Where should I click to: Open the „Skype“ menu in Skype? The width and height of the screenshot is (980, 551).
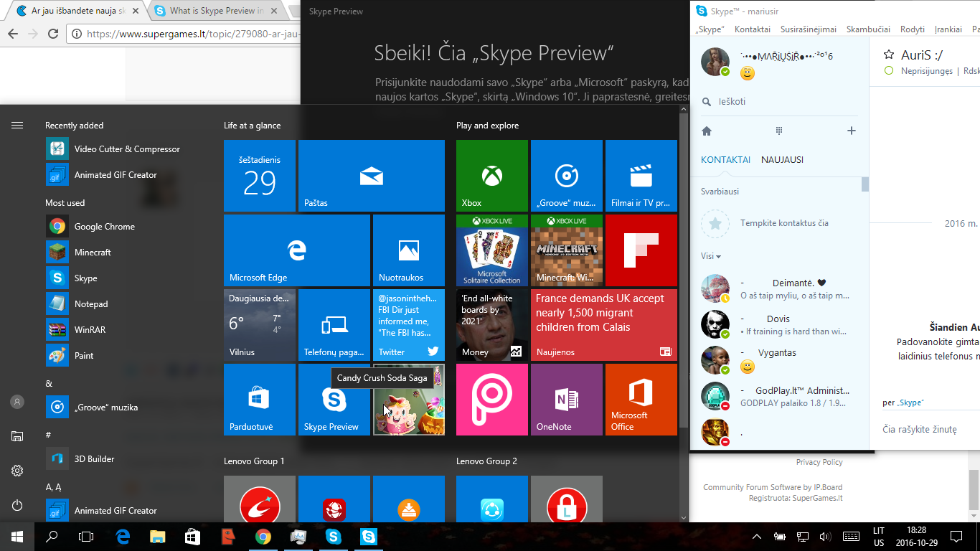coord(710,29)
